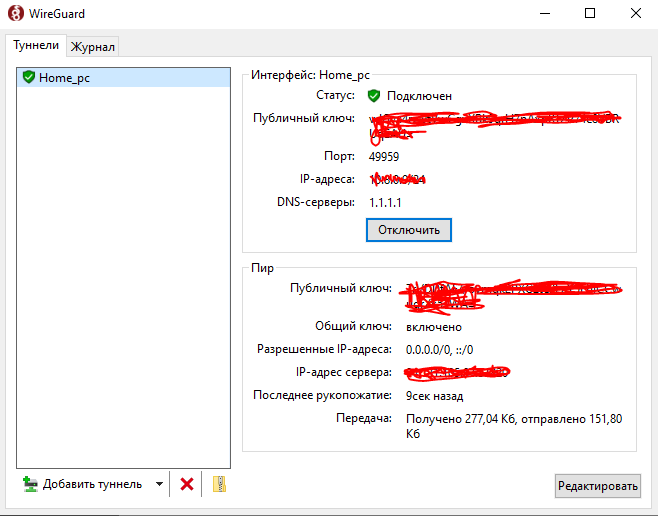The width and height of the screenshot is (658, 516).
Task: Click the WireGuard logo in title bar
Action: coord(16,13)
